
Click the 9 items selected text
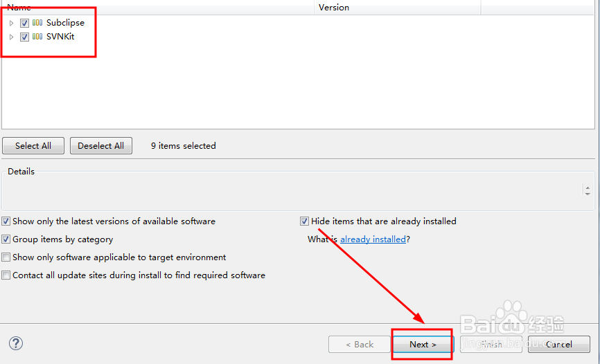tap(184, 146)
